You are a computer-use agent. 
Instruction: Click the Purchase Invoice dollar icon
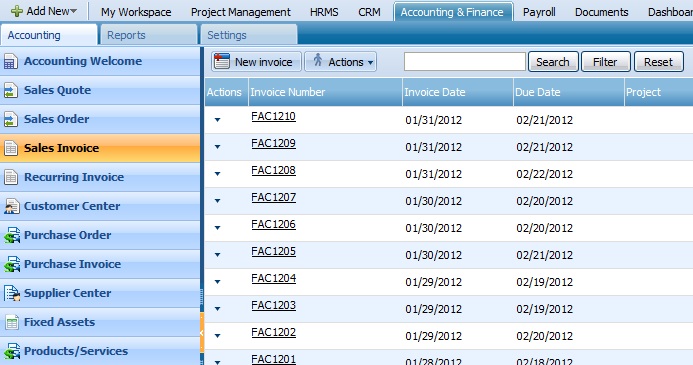(x=12, y=264)
